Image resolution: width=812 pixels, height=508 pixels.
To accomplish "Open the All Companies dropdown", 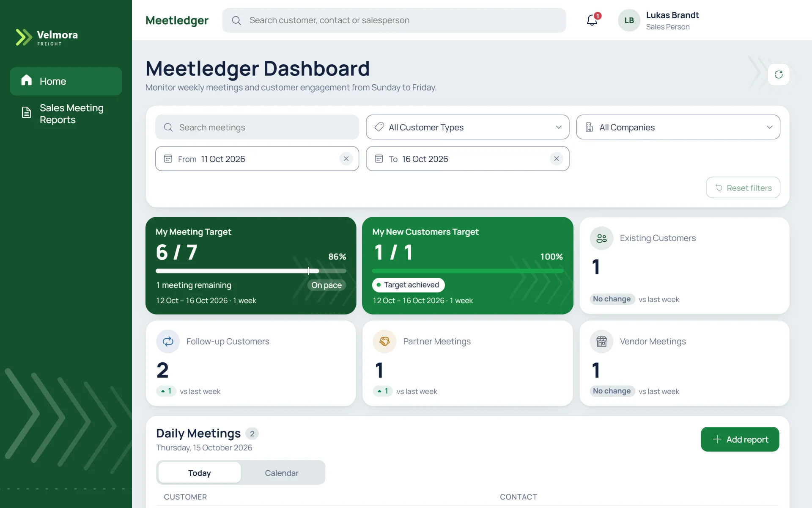I will tap(678, 127).
